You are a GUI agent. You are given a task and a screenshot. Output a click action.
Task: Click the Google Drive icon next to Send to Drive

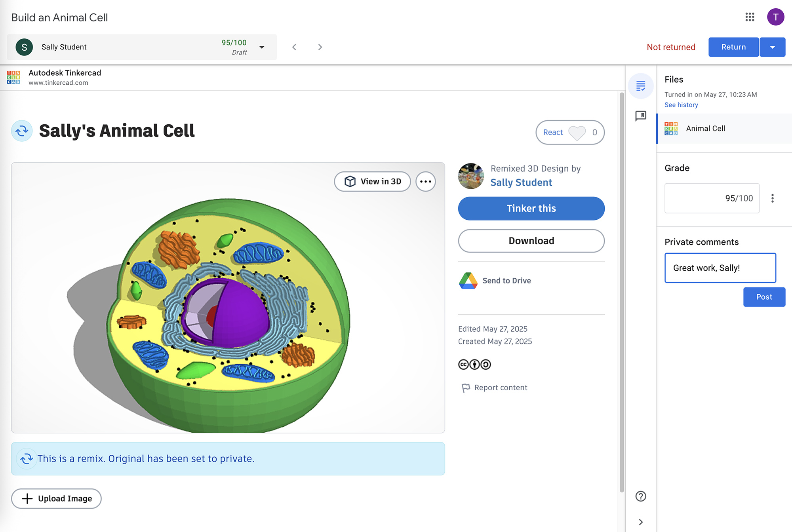[x=468, y=280]
